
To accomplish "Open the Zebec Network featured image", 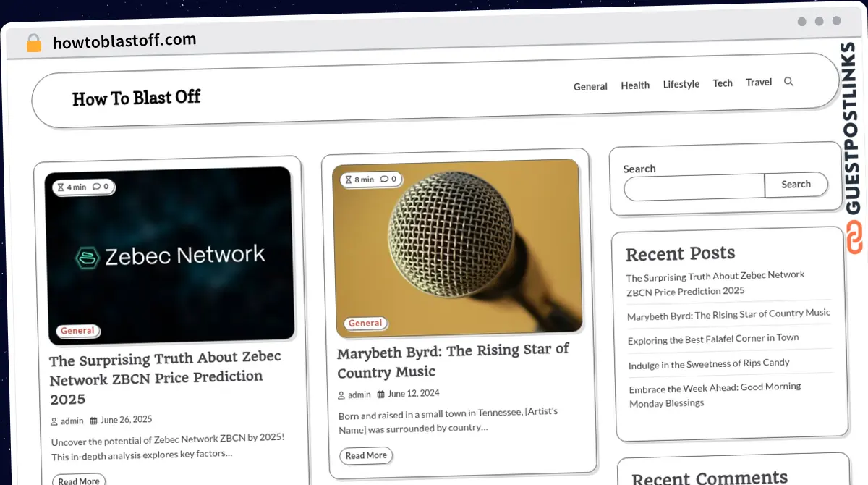I will 171,255.
